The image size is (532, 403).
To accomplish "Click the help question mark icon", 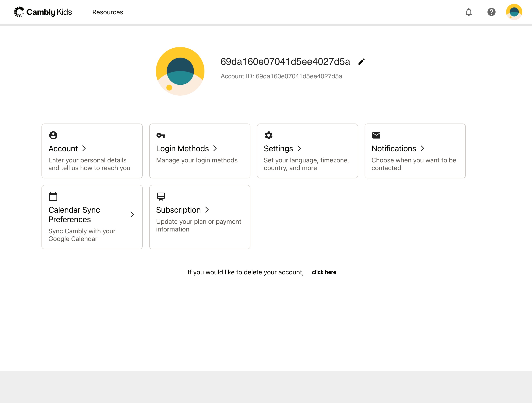I will 491,12.
